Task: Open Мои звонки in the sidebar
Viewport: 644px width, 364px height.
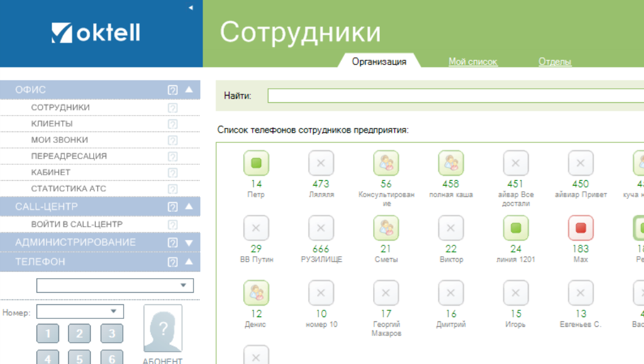Action: [60, 140]
